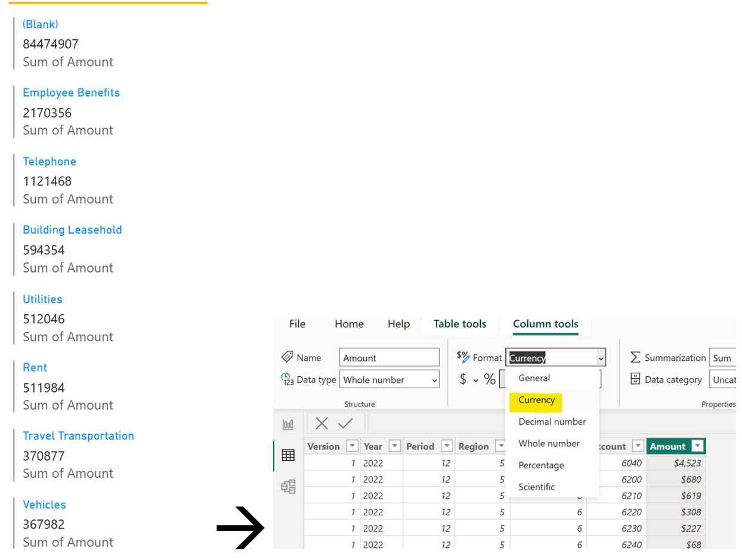Image resolution: width=742 pixels, height=560 pixels.
Task: Switch to Report view icon in sidebar
Action: click(288, 425)
